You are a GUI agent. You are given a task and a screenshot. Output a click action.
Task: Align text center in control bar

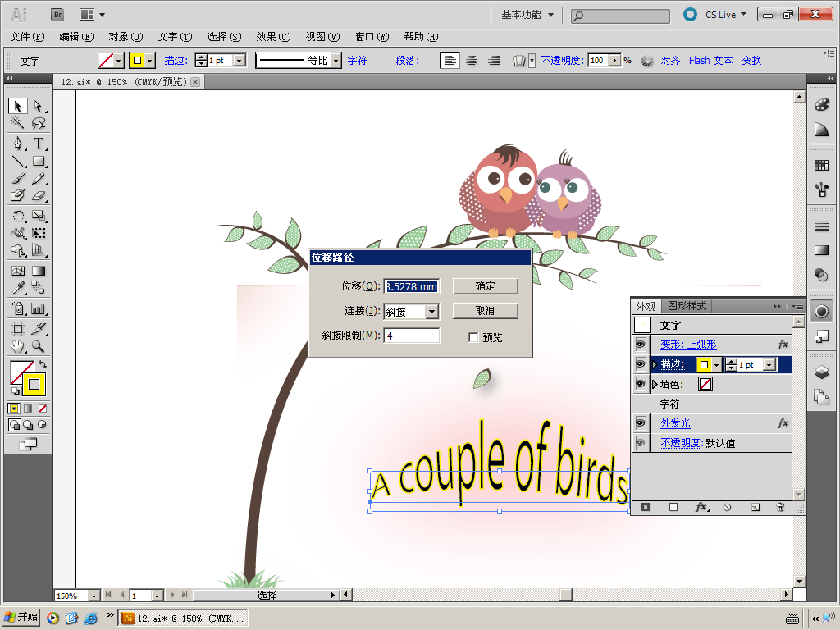pyautogui.click(x=472, y=61)
